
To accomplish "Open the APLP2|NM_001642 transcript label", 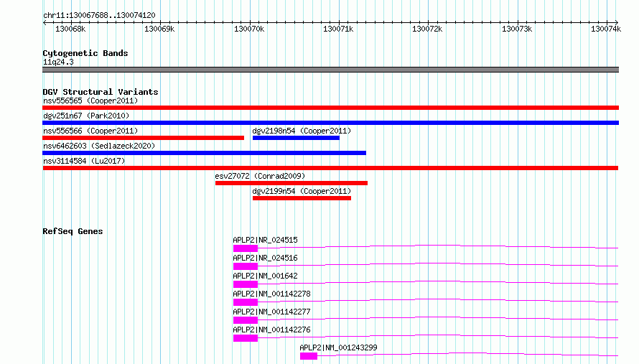I will coord(266,276).
